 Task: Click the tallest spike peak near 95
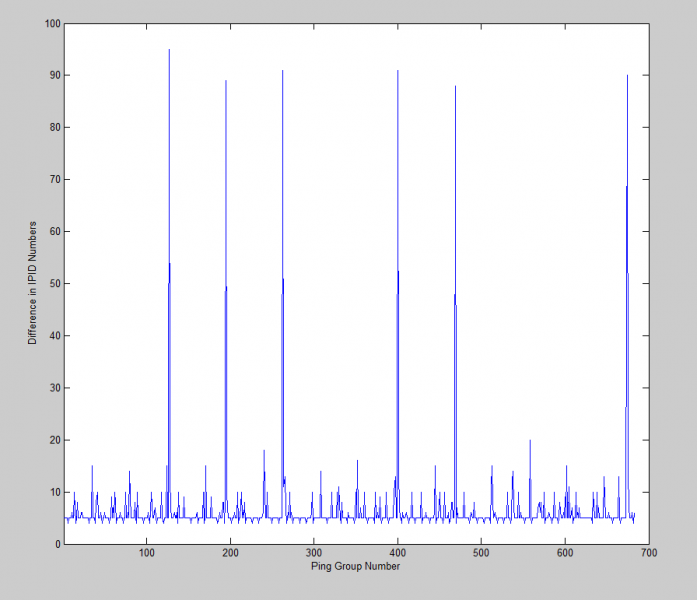point(169,50)
